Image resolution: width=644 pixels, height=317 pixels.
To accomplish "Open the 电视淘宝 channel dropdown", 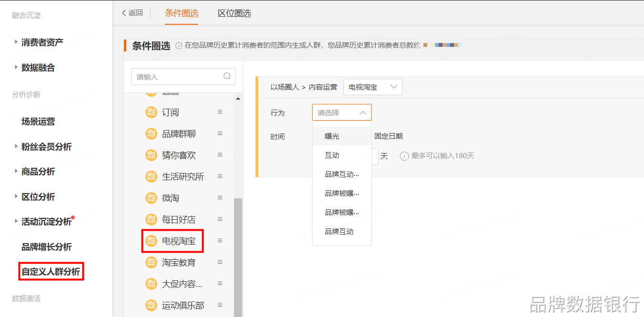I will 373,87.
